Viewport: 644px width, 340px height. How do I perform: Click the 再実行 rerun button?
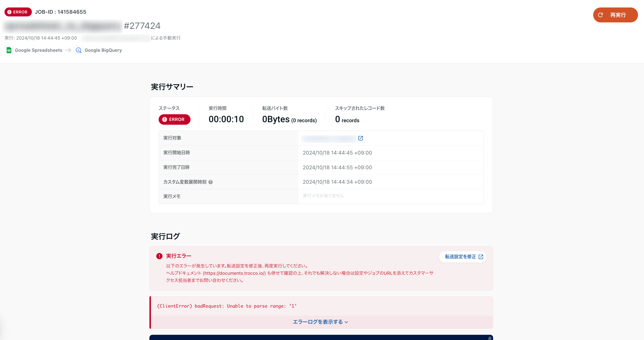click(x=615, y=15)
